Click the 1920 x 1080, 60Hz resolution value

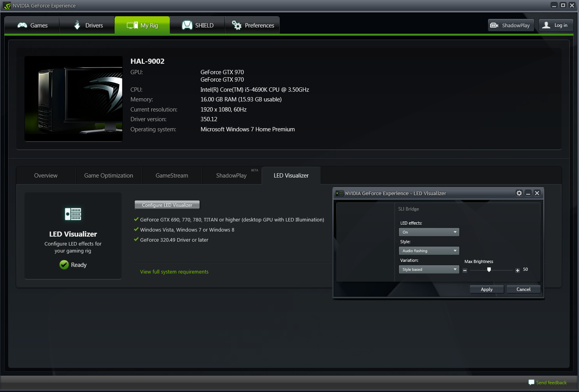[x=224, y=110]
